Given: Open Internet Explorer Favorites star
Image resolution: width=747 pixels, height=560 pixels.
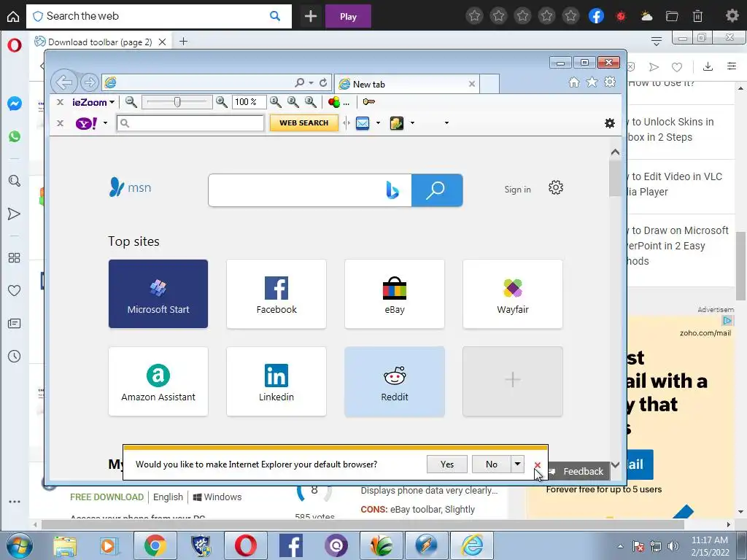Looking at the screenshot, I should [x=592, y=82].
